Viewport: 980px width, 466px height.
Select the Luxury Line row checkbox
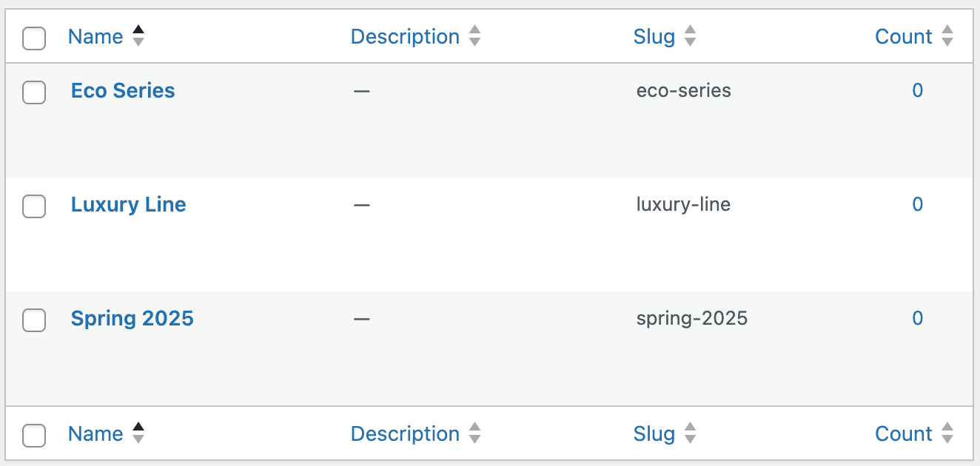point(34,206)
